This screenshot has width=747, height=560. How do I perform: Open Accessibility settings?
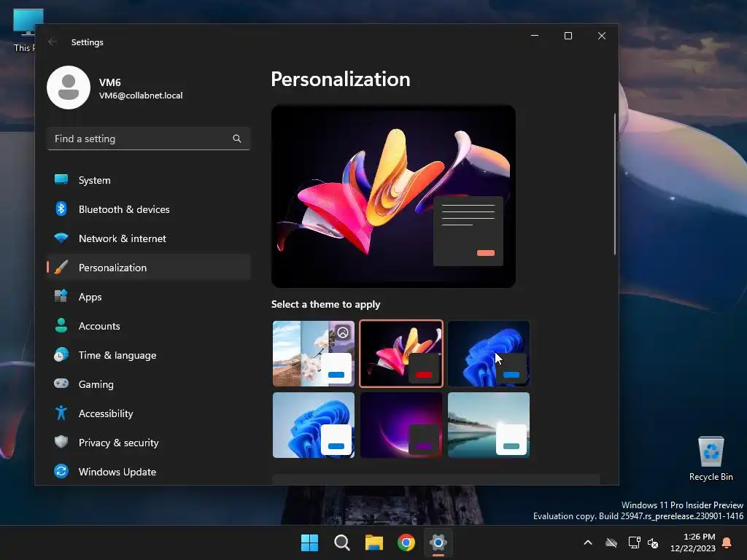(x=149, y=413)
